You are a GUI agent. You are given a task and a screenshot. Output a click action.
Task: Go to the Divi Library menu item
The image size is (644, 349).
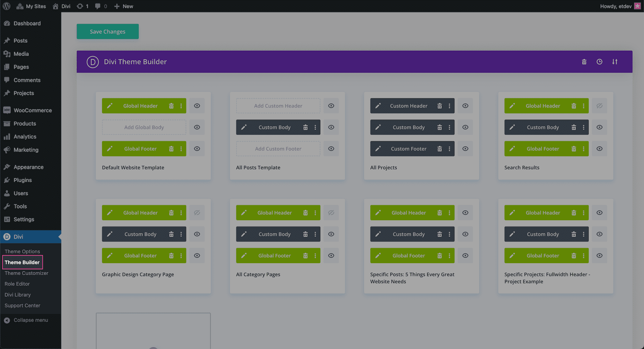point(18,295)
